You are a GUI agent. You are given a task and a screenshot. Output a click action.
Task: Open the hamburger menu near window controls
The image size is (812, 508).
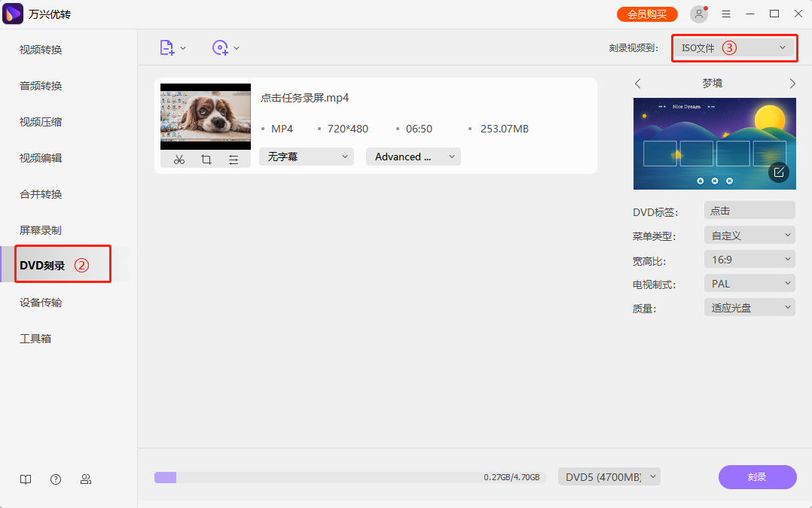coord(725,14)
